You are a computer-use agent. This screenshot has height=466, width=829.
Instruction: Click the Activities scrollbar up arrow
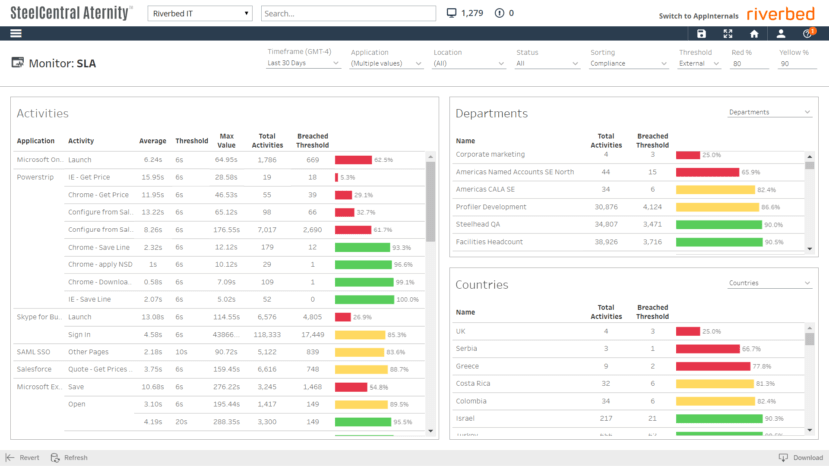[430, 157]
